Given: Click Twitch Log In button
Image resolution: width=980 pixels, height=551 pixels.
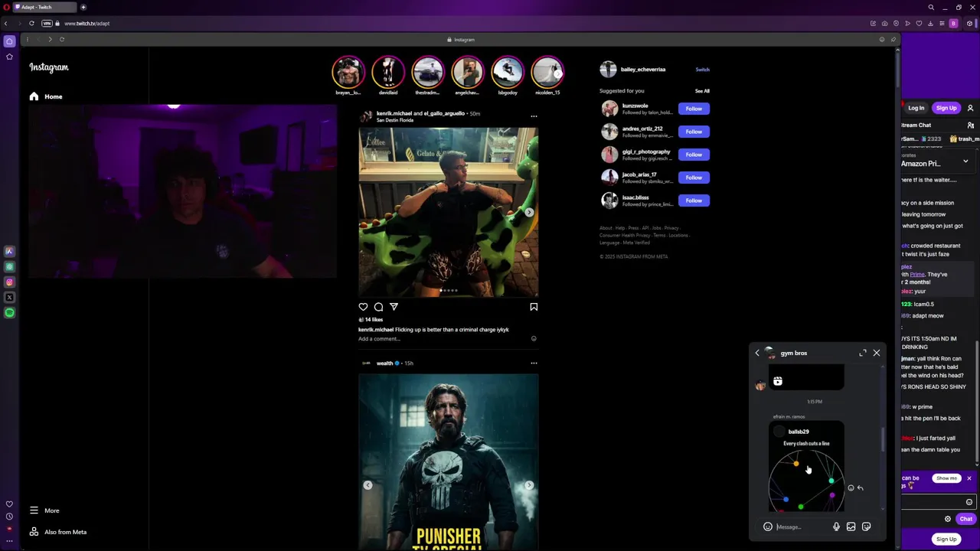Looking at the screenshot, I should tap(916, 108).
